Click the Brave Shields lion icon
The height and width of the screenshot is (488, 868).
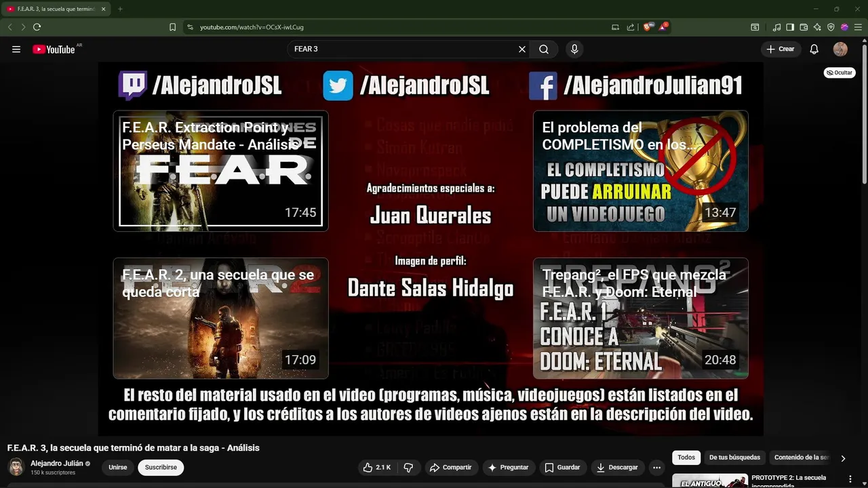pyautogui.click(x=648, y=27)
